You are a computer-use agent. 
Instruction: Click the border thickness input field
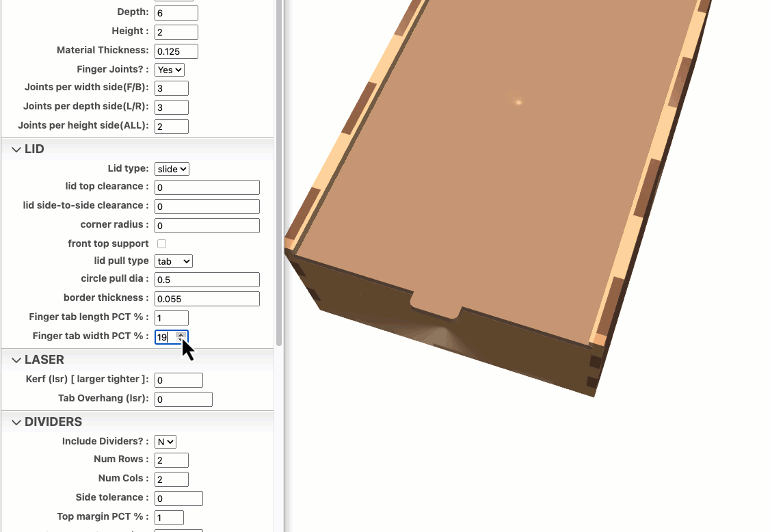coord(207,299)
